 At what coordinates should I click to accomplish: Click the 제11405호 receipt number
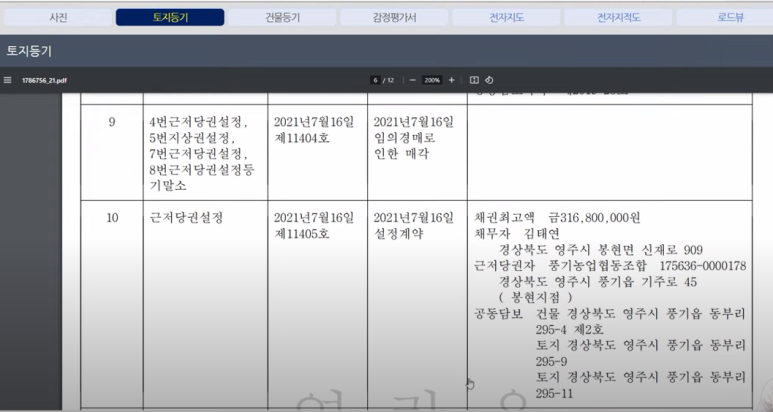[x=302, y=234]
